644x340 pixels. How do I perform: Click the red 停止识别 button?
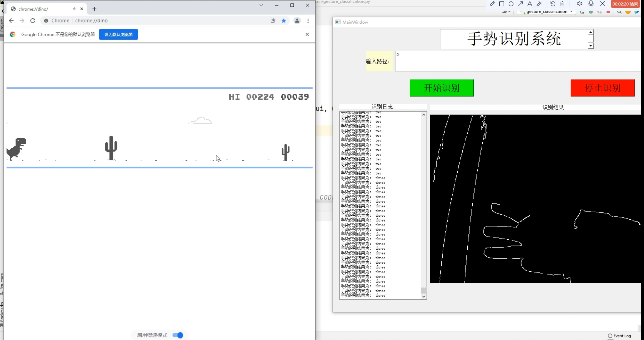coord(602,88)
